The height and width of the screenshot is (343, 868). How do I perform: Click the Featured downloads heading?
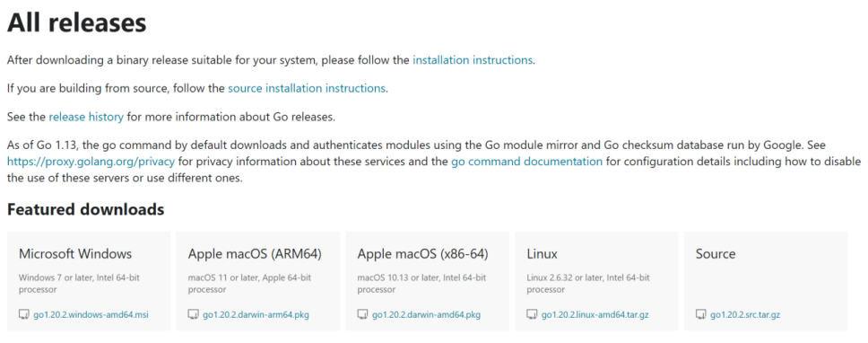[x=86, y=209]
